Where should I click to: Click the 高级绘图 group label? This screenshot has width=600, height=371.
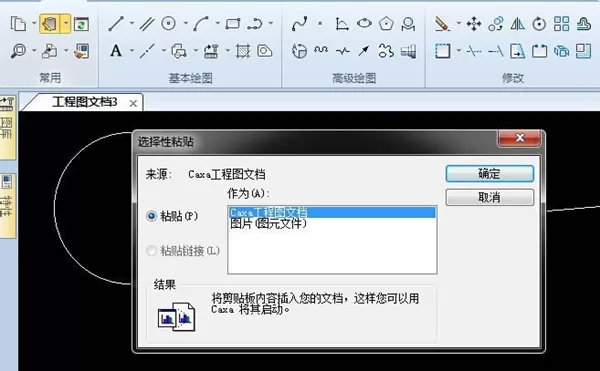[x=354, y=78]
